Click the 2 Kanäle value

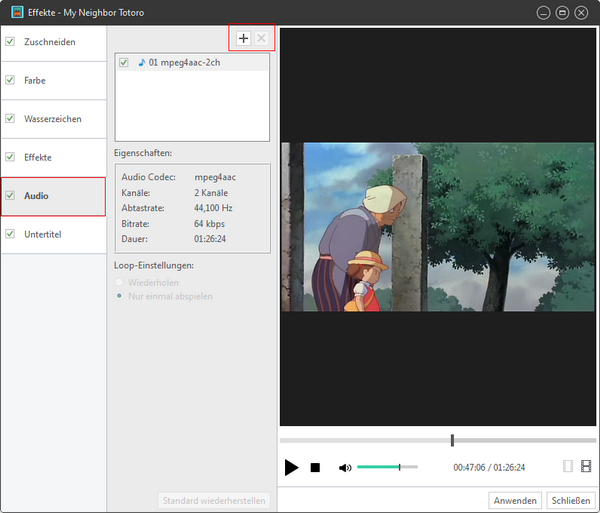point(211,193)
